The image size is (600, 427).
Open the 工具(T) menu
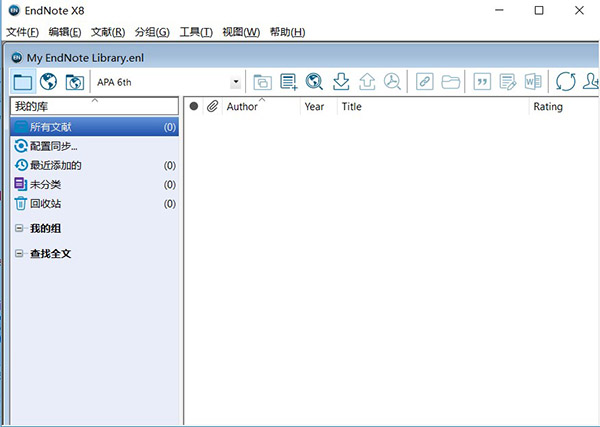[196, 32]
